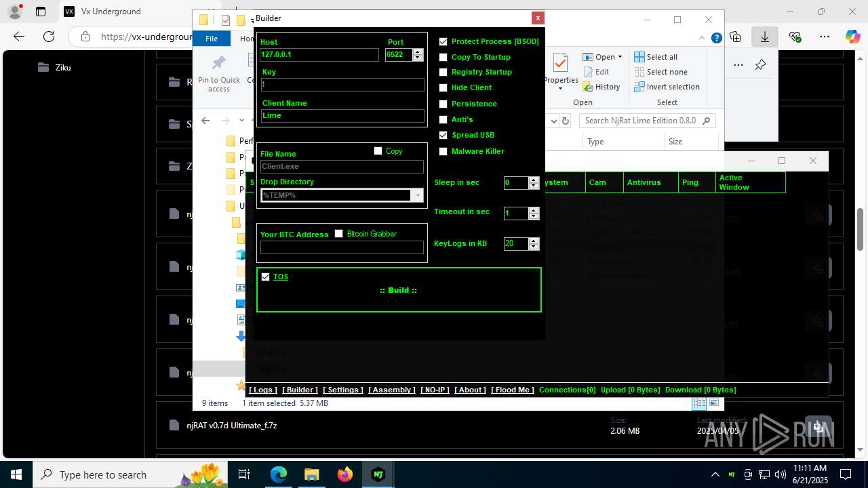Enable Malware Killer checkbox
Image resolution: width=868 pixels, height=488 pixels.
point(443,151)
